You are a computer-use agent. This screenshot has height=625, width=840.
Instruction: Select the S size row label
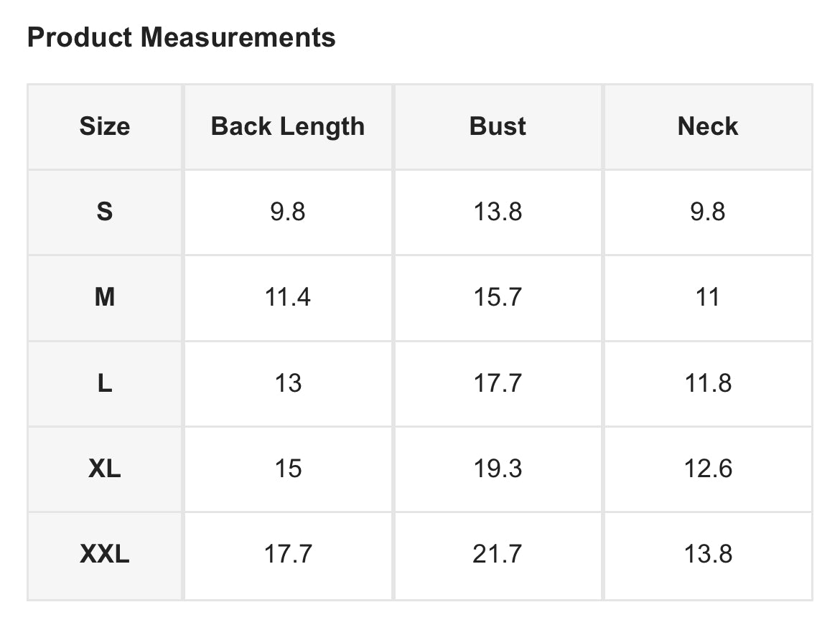(x=105, y=212)
